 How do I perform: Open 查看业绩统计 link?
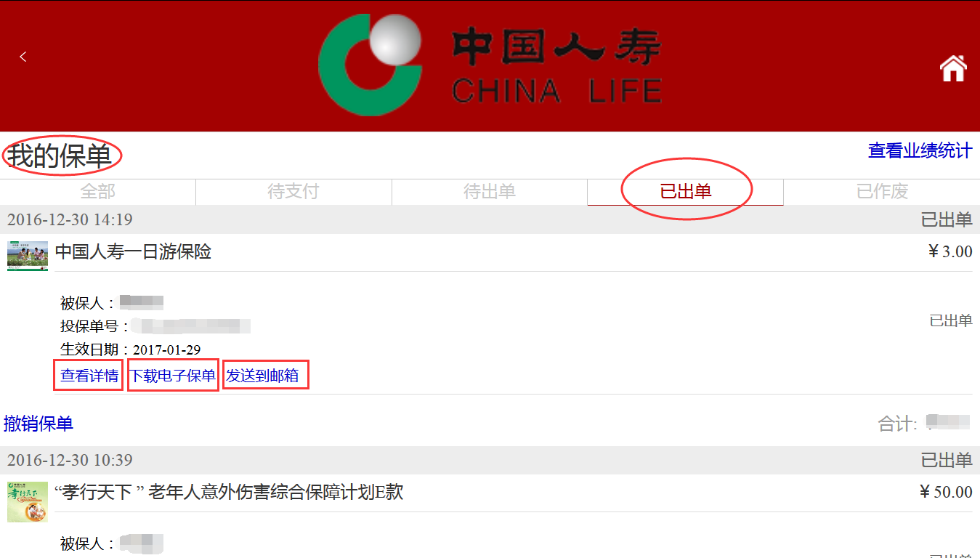pos(920,150)
